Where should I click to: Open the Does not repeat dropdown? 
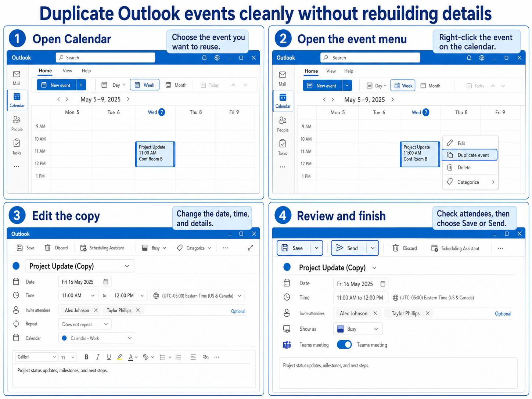(85, 324)
